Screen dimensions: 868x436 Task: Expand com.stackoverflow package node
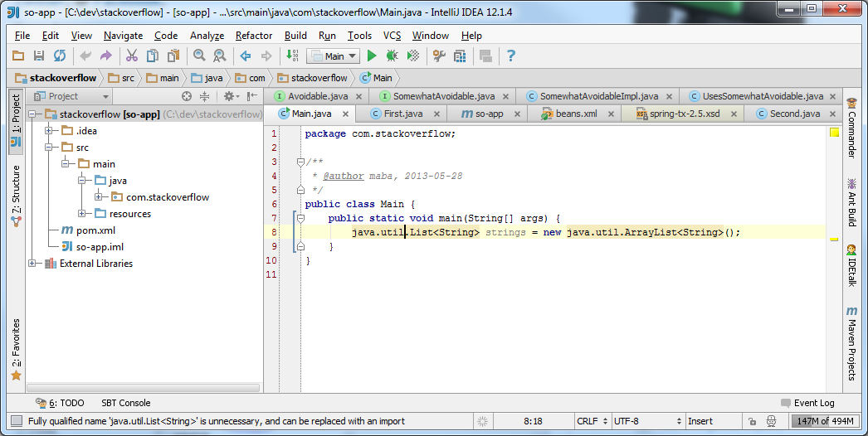pyautogui.click(x=99, y=197)
